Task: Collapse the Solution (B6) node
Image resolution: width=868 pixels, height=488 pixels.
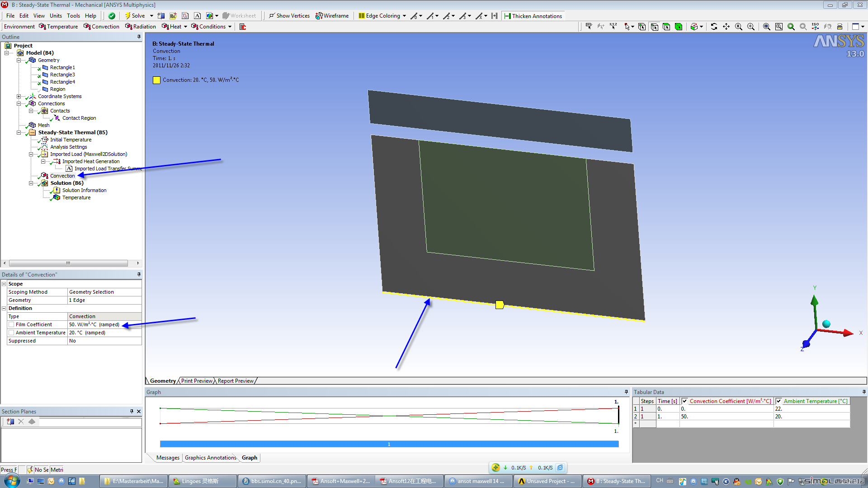Action: [31, 183]
